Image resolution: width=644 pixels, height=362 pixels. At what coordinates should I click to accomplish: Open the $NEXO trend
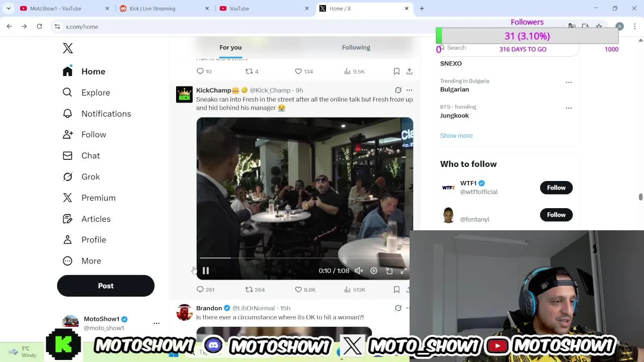coord(451,63)
